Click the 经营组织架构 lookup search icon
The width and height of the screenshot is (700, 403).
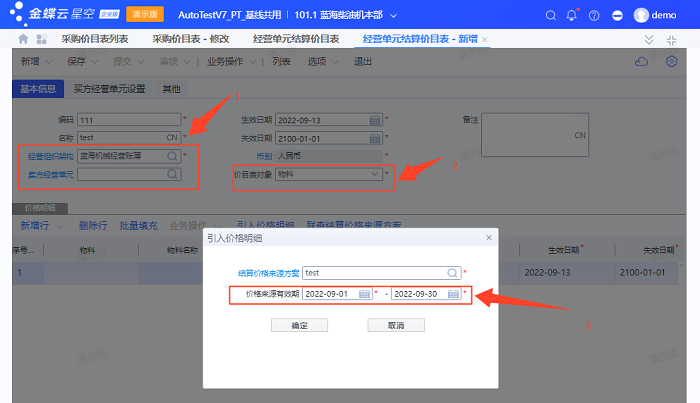tap(172, 156)
